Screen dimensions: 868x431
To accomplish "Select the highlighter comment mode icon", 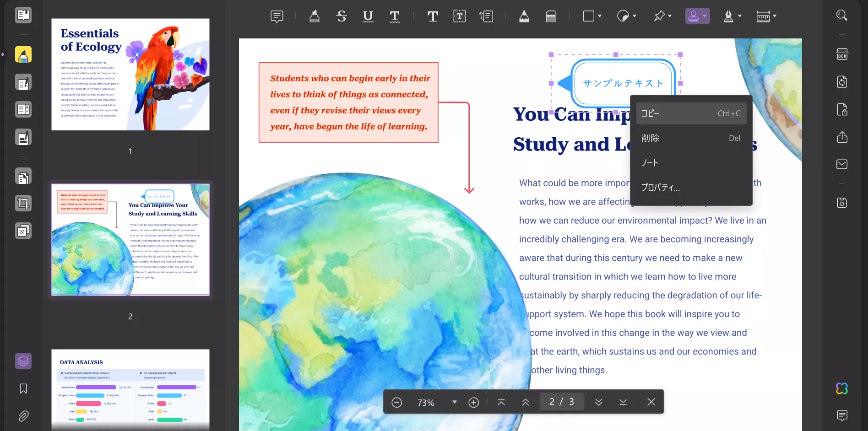I will (23, 55).
